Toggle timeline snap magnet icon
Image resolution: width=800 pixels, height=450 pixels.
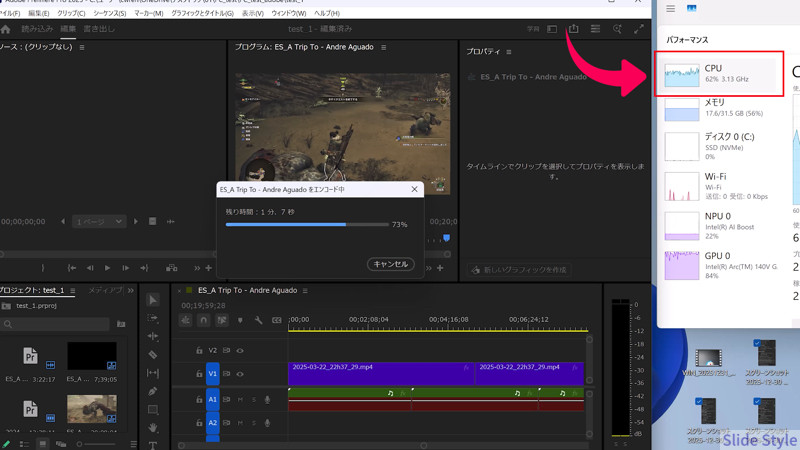[x=204, y=320]
